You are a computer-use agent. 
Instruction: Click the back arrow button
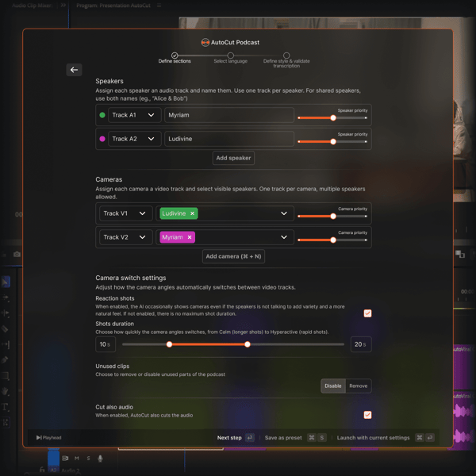click(74, 70)
